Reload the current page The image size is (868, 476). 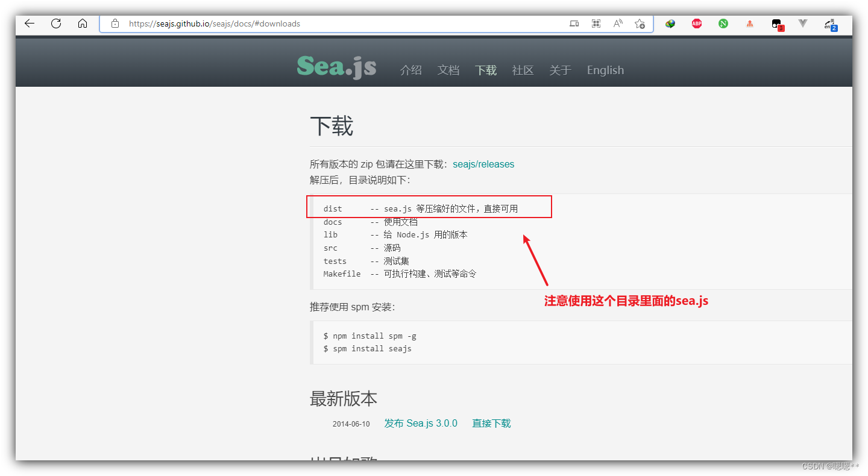(x=56, y=23)
